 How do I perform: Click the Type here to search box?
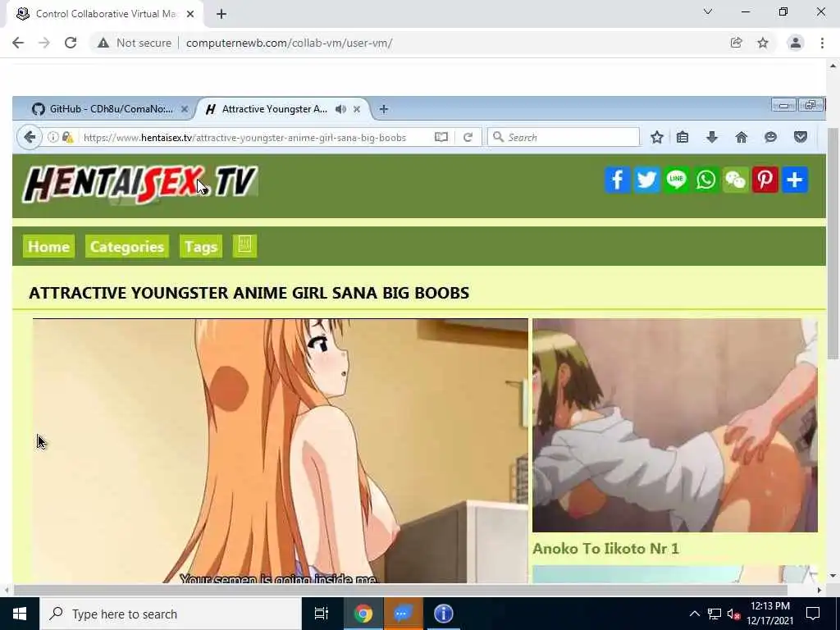[x=171, y=614]
